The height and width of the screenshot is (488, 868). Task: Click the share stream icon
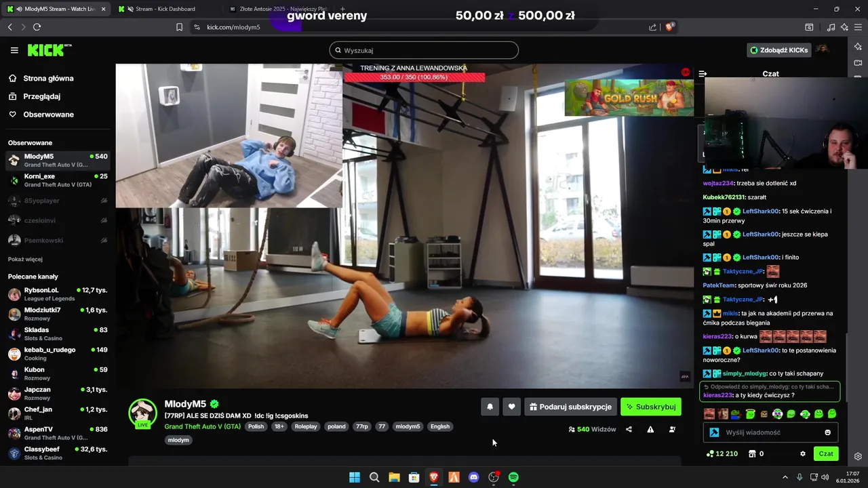point(629,429)
